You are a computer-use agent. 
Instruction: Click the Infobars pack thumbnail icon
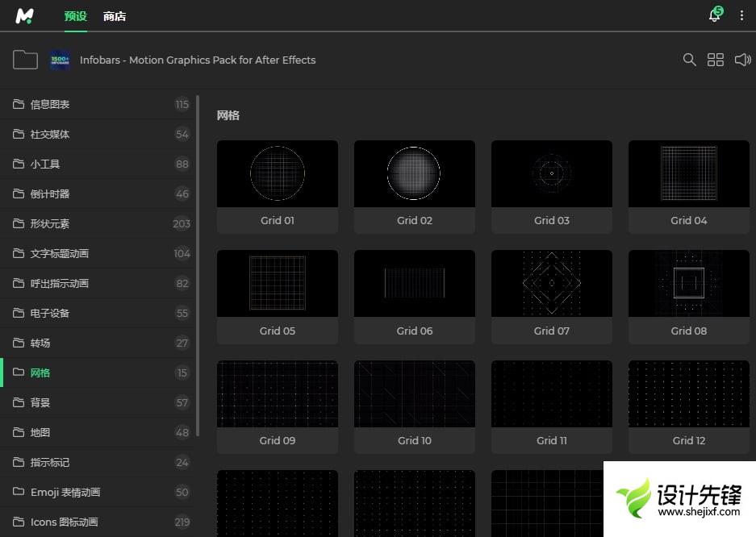coord(60,60)
